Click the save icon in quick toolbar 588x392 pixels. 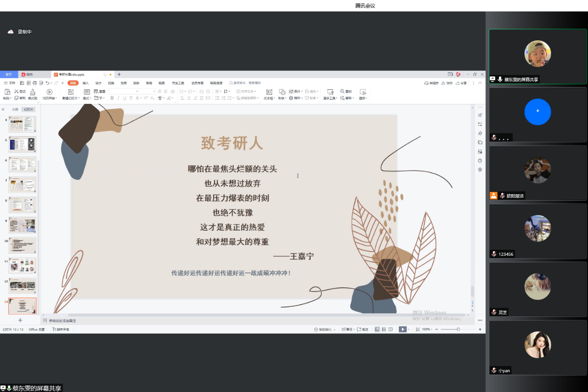click(22, 83)
